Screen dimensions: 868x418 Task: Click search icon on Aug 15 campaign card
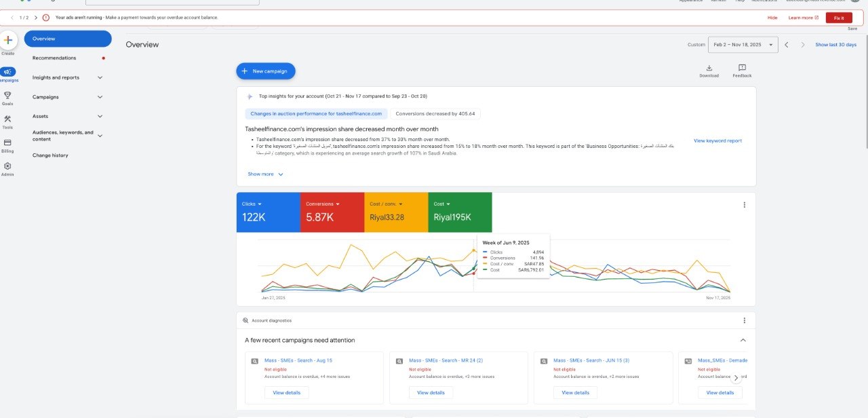pos(254,362)
